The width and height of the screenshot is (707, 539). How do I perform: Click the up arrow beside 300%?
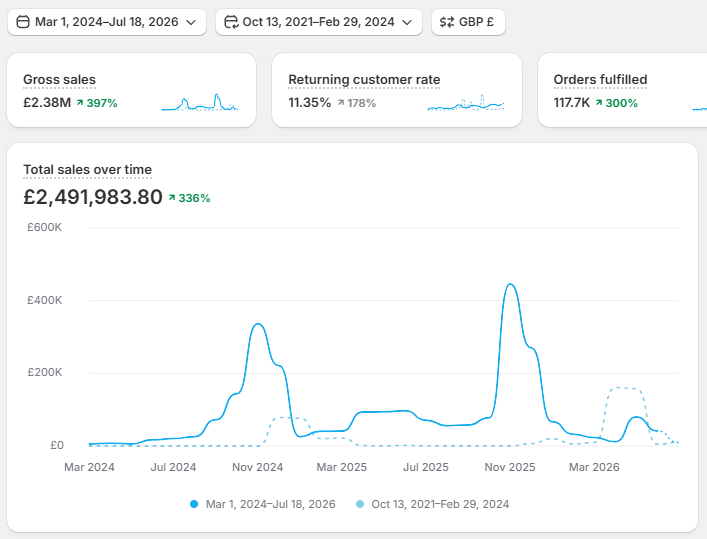click(x=599, y=103)
